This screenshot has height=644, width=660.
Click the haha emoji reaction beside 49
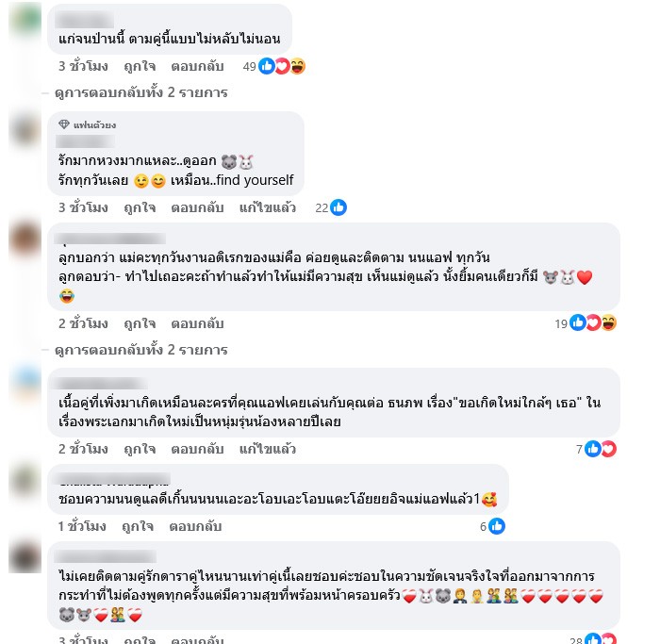(x=298, y=66)
